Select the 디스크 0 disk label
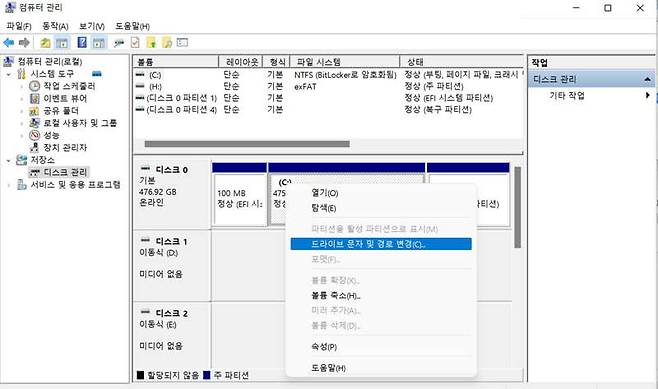Viewport: 658px width, 389px height. coord(172,193)
